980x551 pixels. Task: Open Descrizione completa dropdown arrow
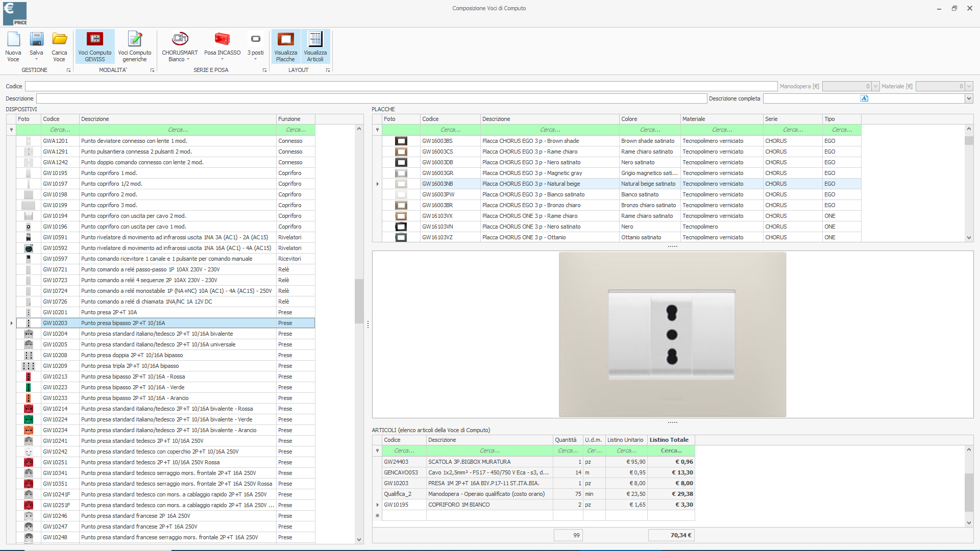[x=969, y=98]
